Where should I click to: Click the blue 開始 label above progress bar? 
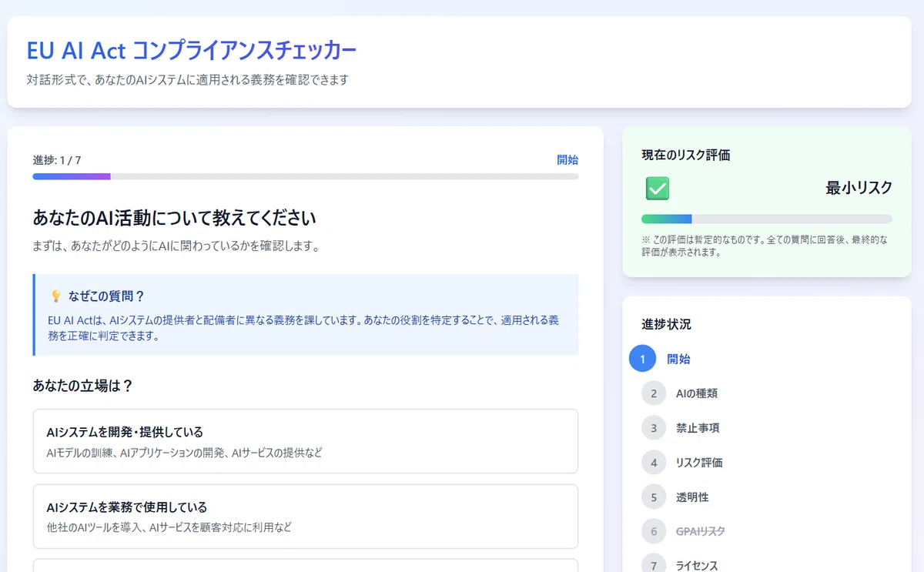pyautogui.click(x=567, y=160)
